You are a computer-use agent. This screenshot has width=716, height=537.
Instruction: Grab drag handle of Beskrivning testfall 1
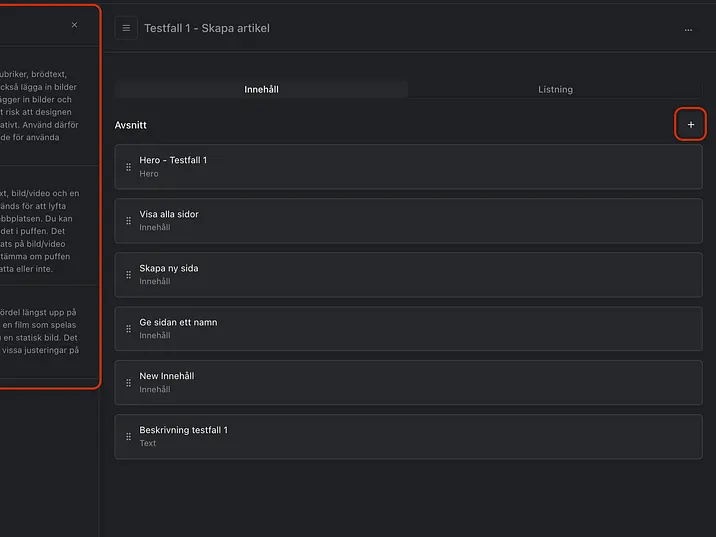tap(128, 437)
